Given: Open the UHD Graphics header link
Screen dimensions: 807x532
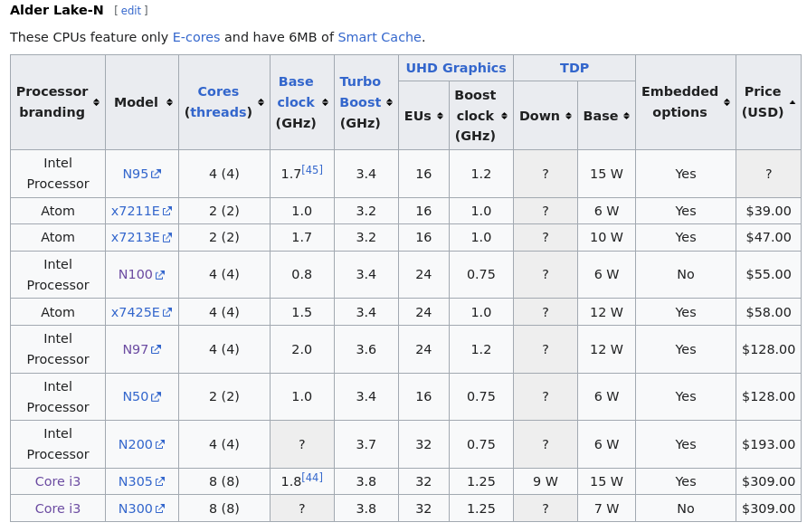Looking at the screenshot, I should 455,68.
